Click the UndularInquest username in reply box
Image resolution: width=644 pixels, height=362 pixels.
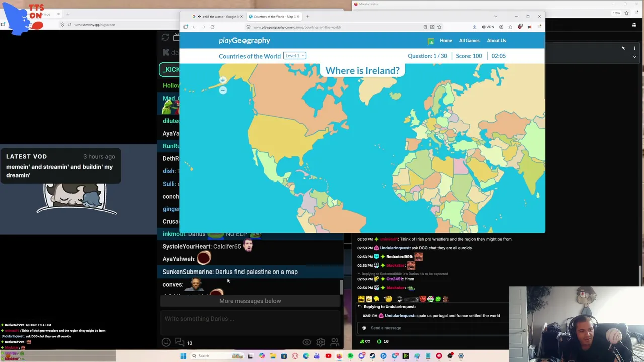point(399,316)
